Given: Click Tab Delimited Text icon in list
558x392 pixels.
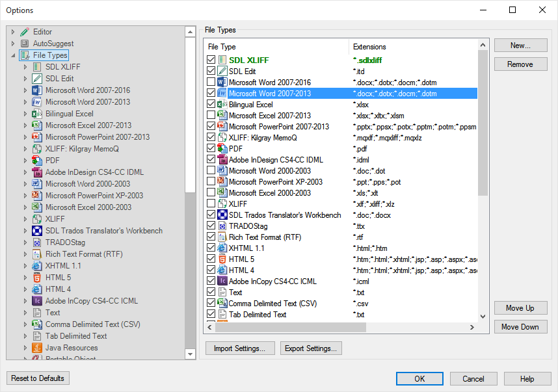Looking at the screenshot, I should tap(222, 314).
